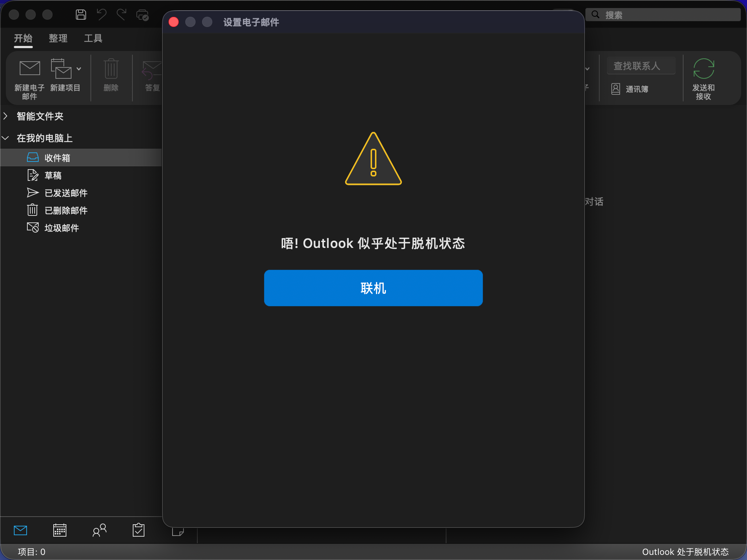Switch to the 工具 tab

coord(93,38)
